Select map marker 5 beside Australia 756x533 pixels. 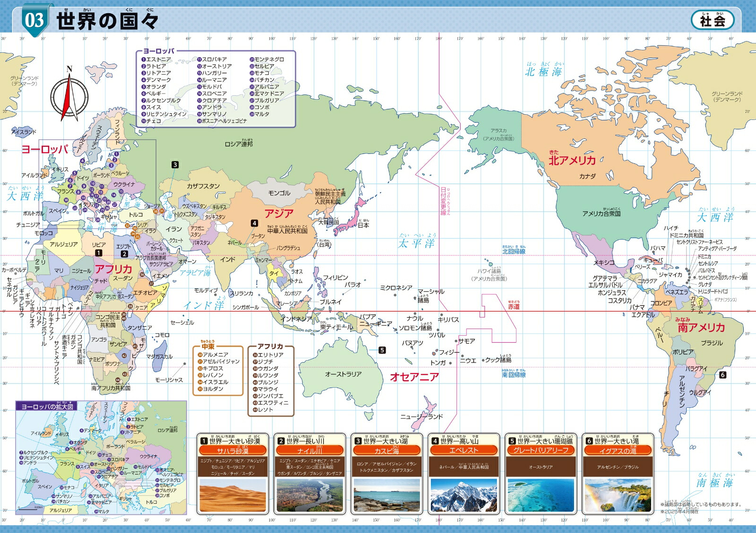coord(382,350)
